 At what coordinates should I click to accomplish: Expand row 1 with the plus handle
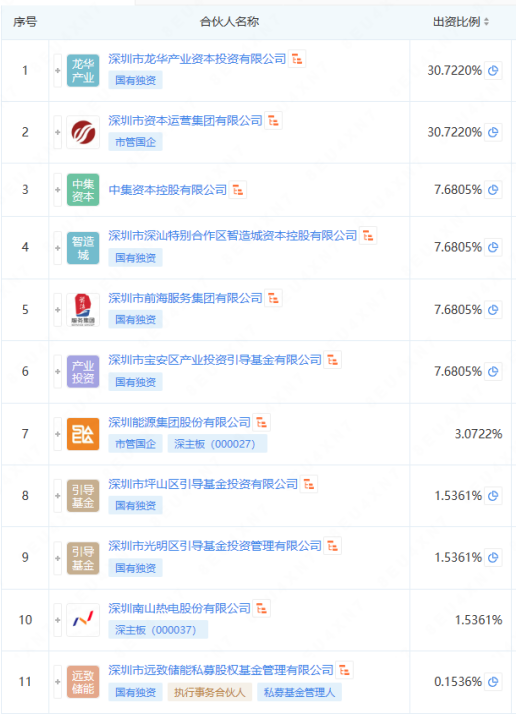pos(58,71)
